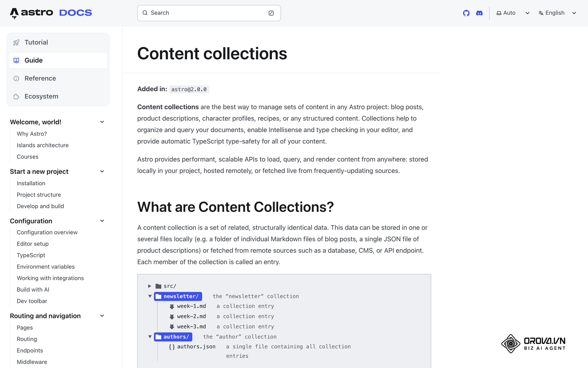Image resolution: width=588 pixels, height=368 pixels.
Task: Click the Astro Docs logo
Action: click(51, 13)
